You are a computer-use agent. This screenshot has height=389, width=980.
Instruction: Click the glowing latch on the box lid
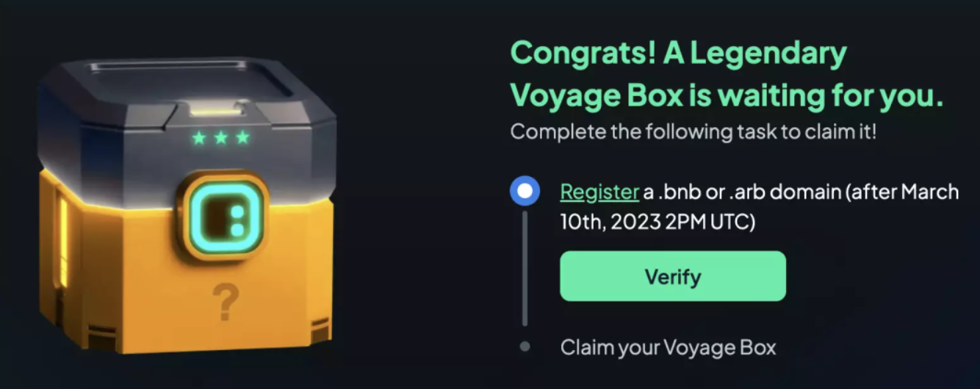218,110
